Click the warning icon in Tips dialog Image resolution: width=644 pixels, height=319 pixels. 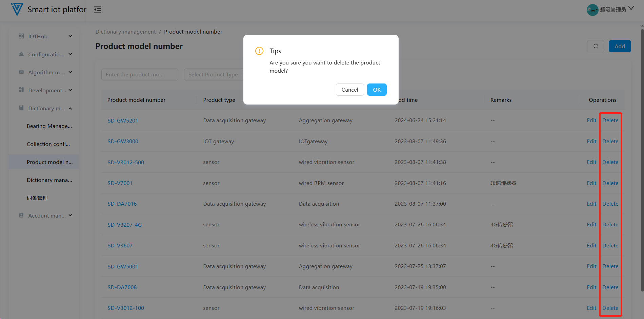[259, 51]
